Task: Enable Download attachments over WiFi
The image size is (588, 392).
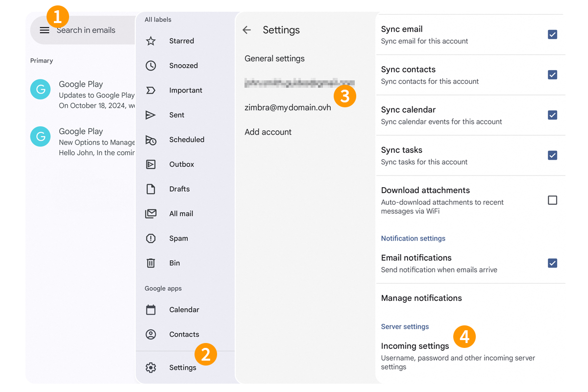Action: click(x=552, y=200)
